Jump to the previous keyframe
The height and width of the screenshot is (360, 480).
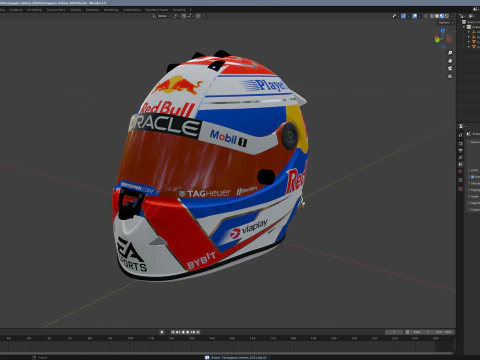[178, 332]
